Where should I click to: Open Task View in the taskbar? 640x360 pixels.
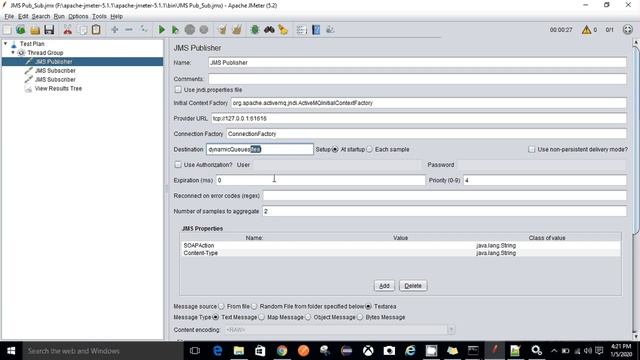click(x=195, y=351)
